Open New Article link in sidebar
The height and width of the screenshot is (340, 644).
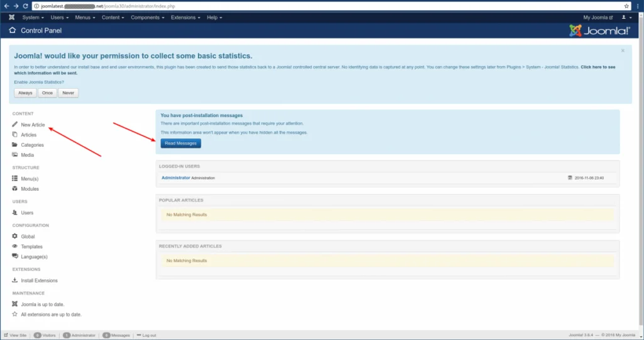coord(33,125)
